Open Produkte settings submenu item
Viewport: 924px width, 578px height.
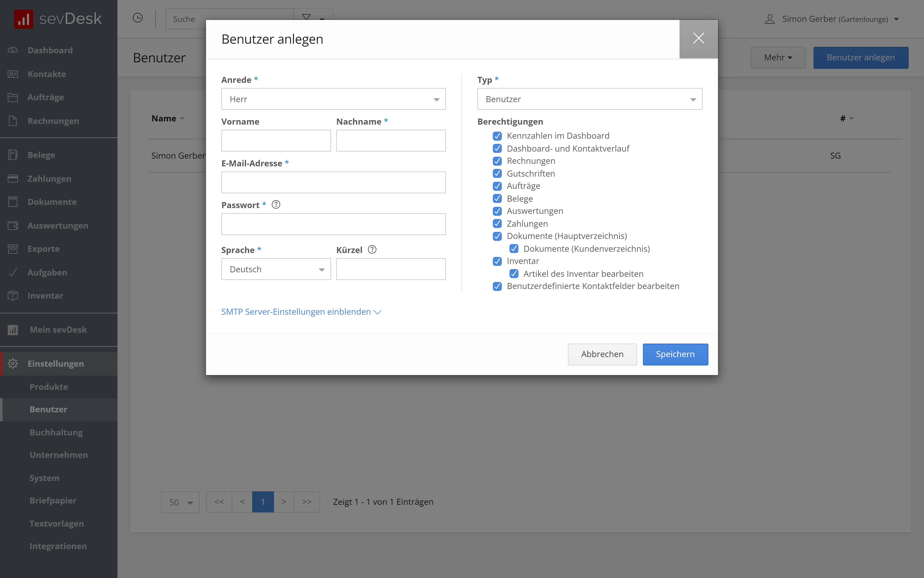49,386
